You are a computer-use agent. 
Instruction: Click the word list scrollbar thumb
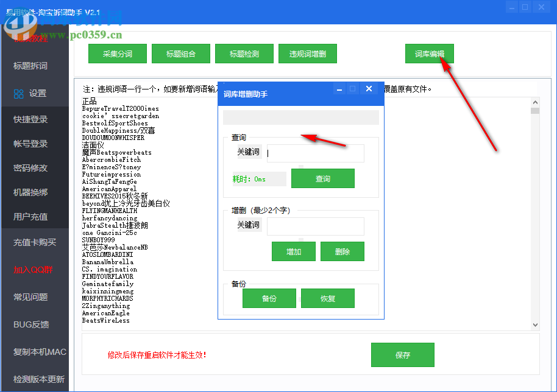click(535, 111)
